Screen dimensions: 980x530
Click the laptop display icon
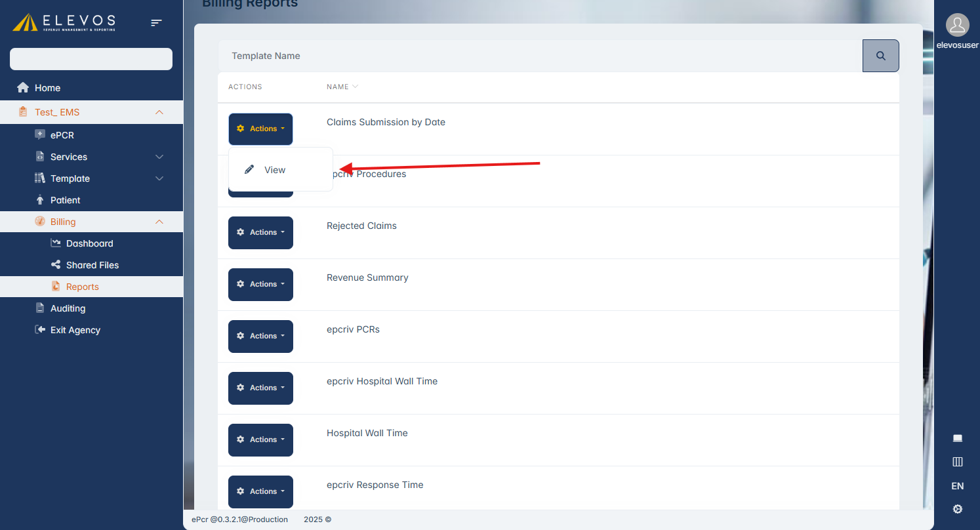(x=957, y=438)
